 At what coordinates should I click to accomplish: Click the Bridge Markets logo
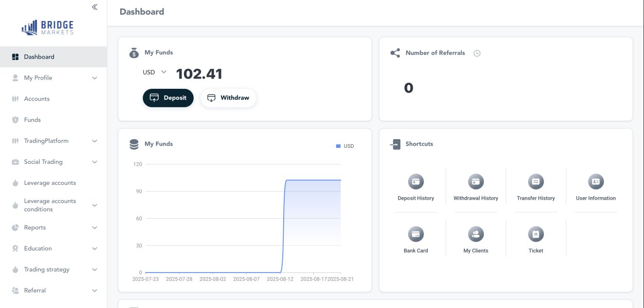click(x=48, y=28)
